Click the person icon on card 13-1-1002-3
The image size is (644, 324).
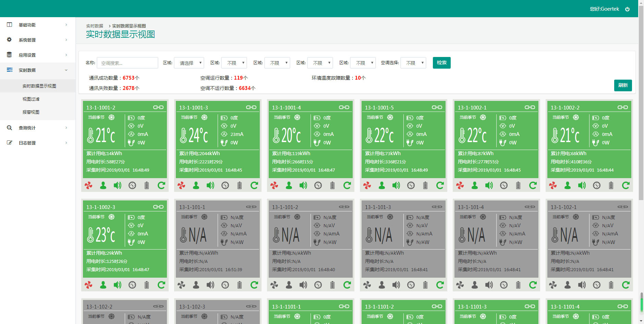(103, 285)
